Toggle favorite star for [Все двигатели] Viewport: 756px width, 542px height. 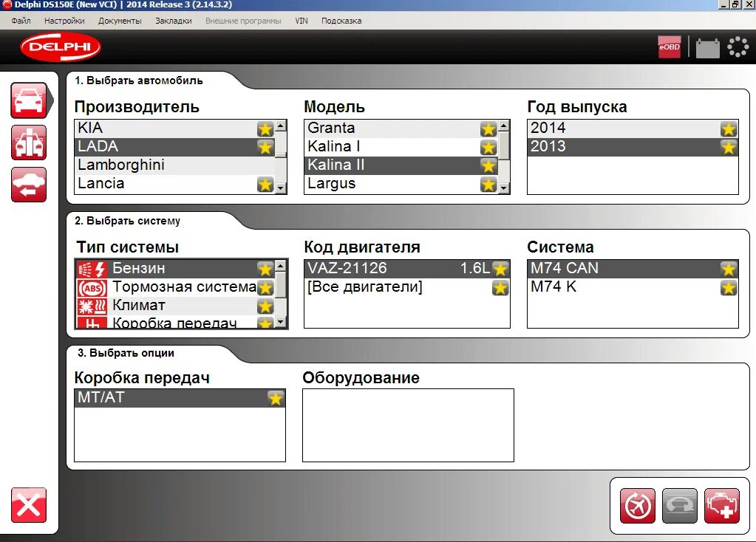click(500, 288)
